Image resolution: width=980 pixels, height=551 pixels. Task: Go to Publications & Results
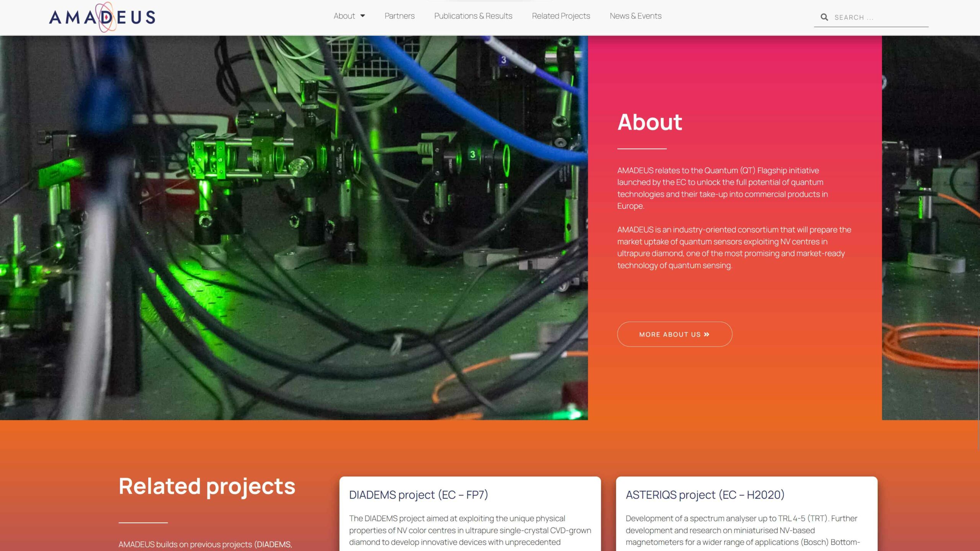[473, 16]
